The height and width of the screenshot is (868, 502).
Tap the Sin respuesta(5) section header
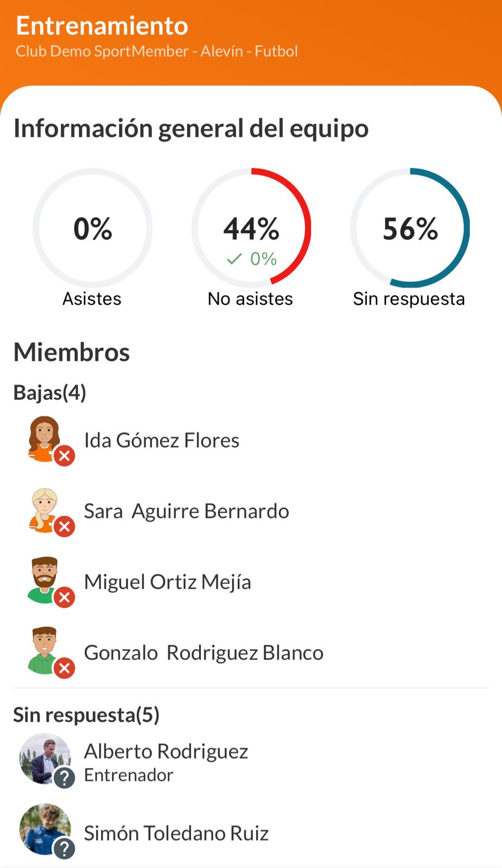pyautogui.click(x=86, y=715)
